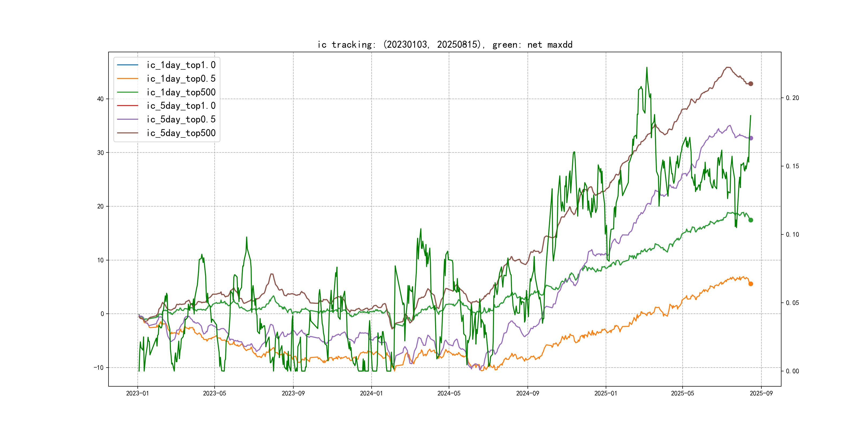Click the ic_1day_top0.5 legend label
Image resolution: width=868 pixels, height=434 pixels.
[181, 78]
